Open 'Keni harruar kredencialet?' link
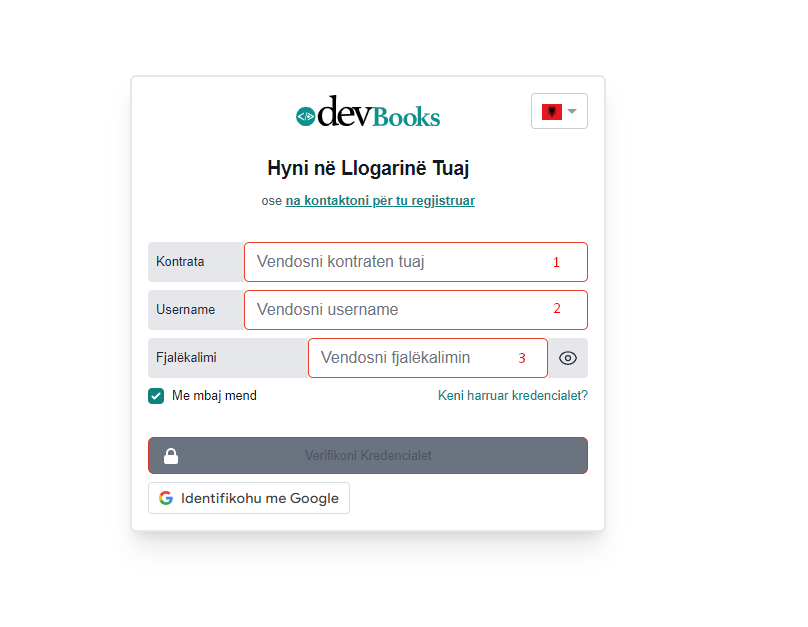Image resolution: width=808 pixels, height=627 pixels. 512,396
